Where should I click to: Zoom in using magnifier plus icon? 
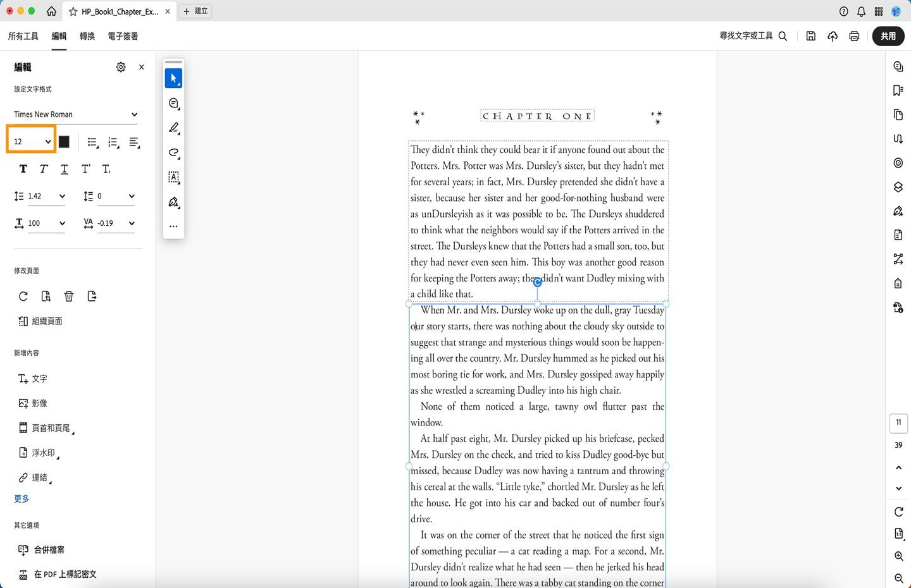898,556
